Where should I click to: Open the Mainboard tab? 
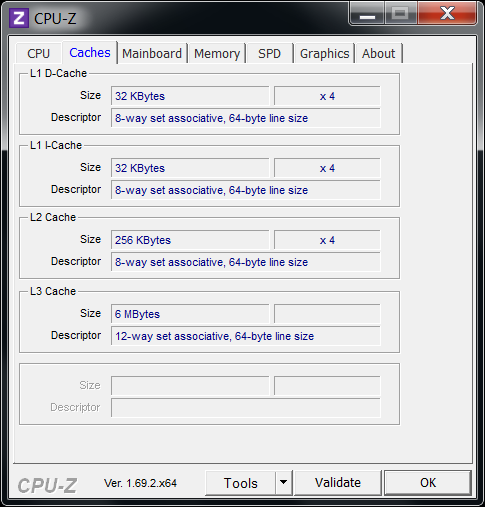click(x=152, y=53)
